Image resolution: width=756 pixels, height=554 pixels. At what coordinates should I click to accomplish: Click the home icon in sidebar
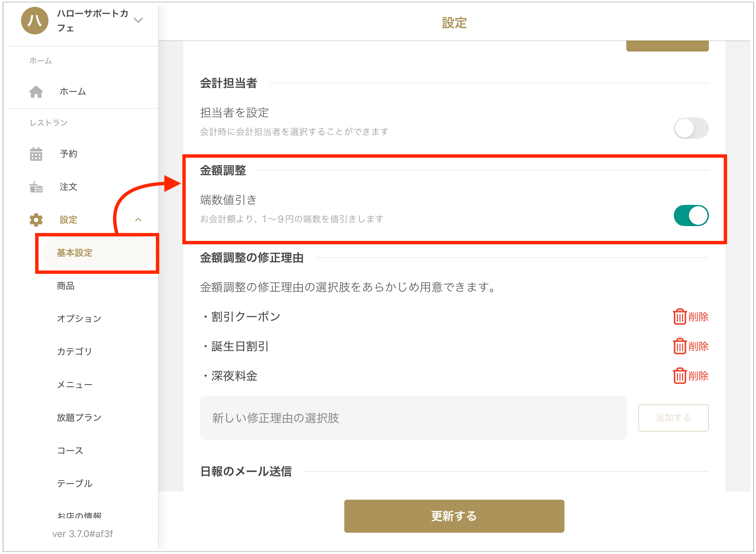click(x=36, y=92)
